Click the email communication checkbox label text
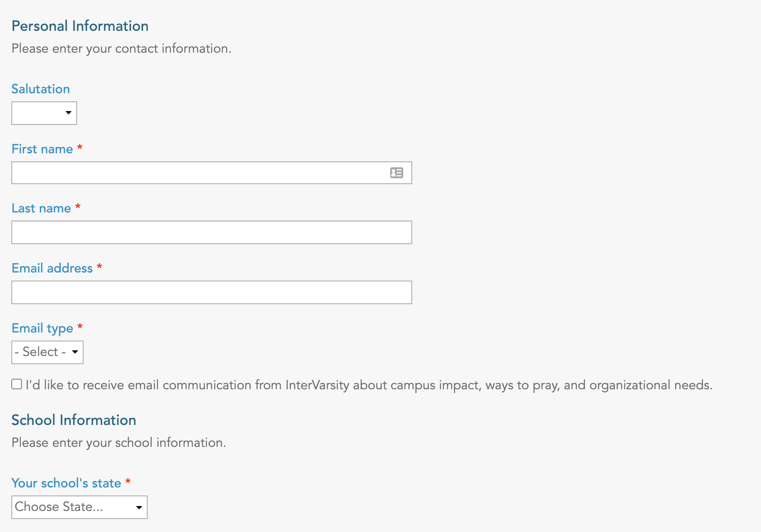Viewport: 761px width, 532px height. click(x=369, y=385)
